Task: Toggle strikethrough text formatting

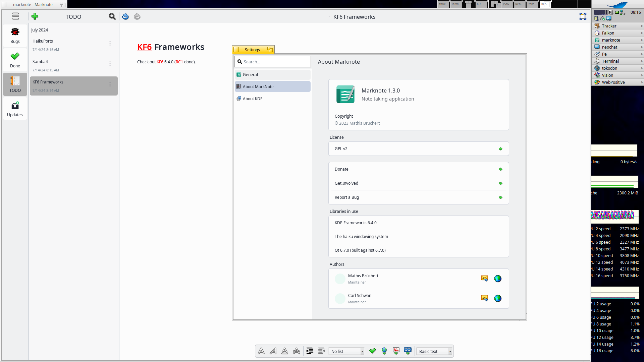Action: point(297,351)
